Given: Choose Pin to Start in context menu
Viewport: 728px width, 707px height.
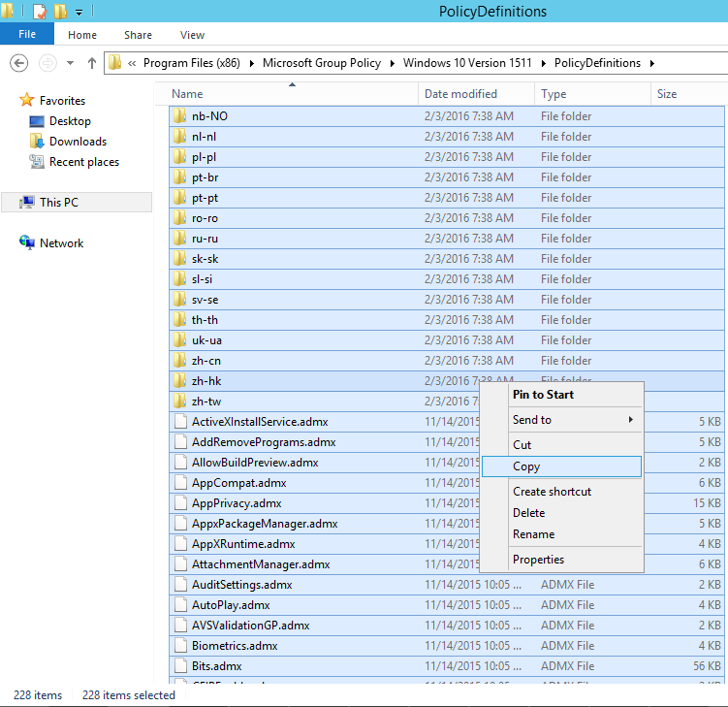Looking at the screenshot, I should 561,395.
